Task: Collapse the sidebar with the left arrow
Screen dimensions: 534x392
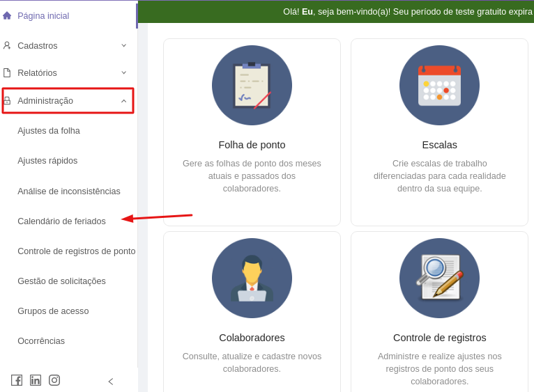Action: tap(110, 382)
